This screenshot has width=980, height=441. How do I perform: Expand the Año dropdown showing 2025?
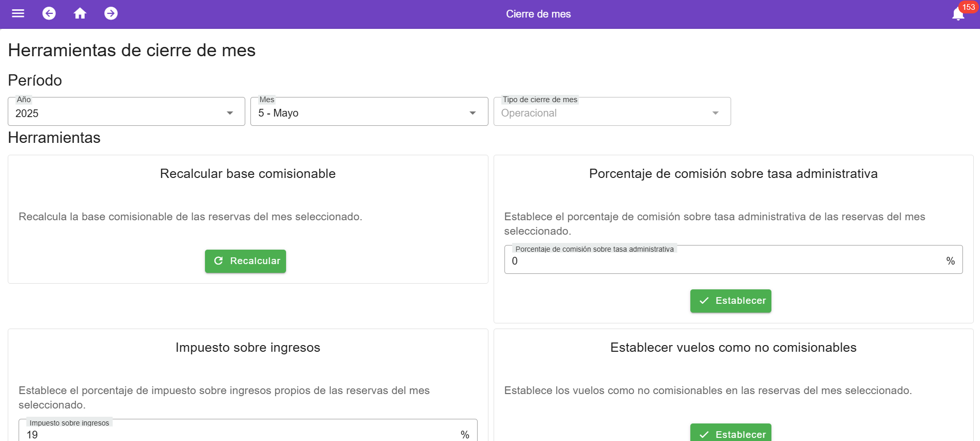tap(126, 112)
